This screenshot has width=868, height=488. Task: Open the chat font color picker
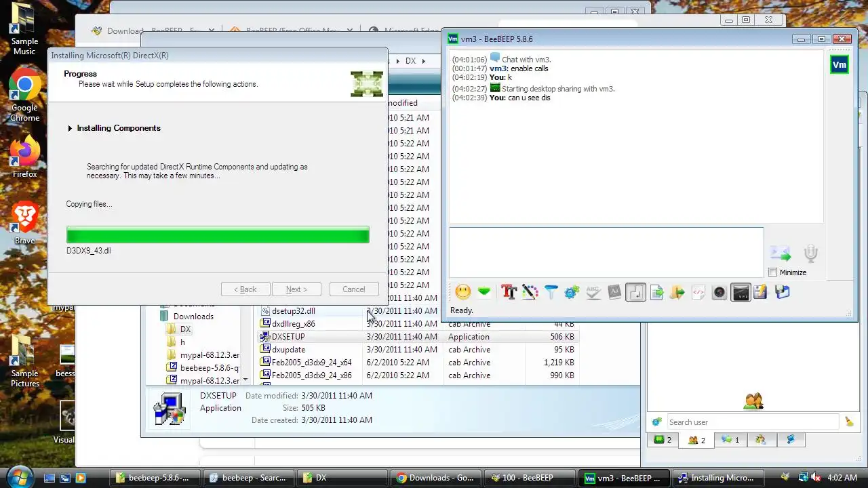(x=530, y=292)
